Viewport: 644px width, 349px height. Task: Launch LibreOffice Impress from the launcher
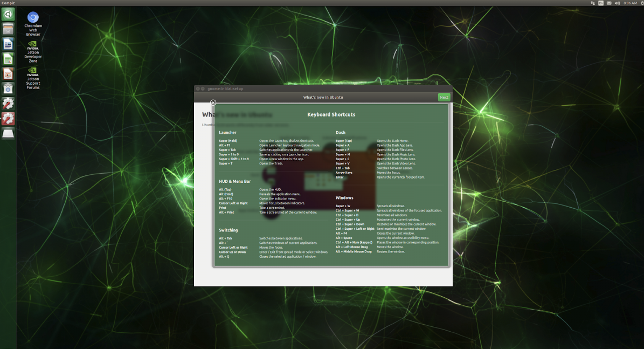8,73
